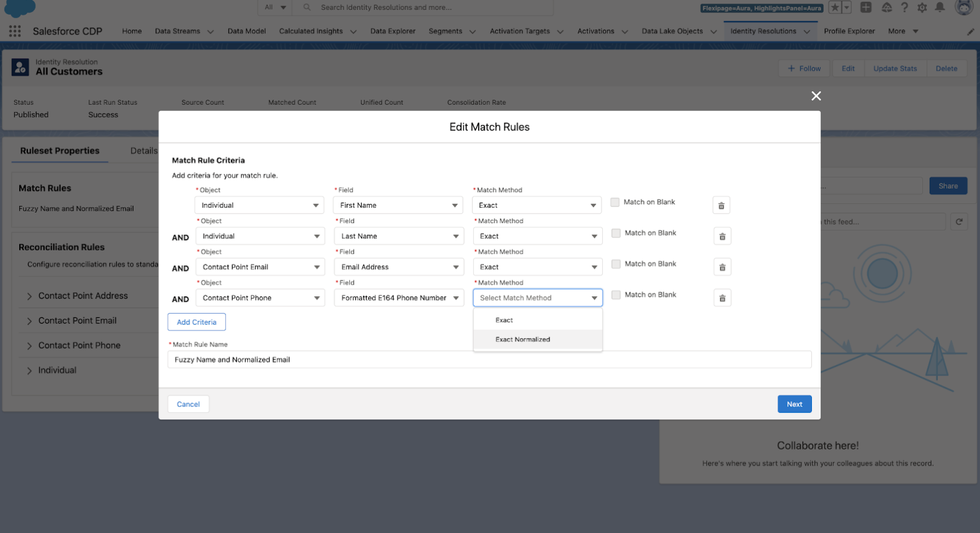This screenshot has width=980, height=533.
Task: Click the Next button
Action: point(795,404)
